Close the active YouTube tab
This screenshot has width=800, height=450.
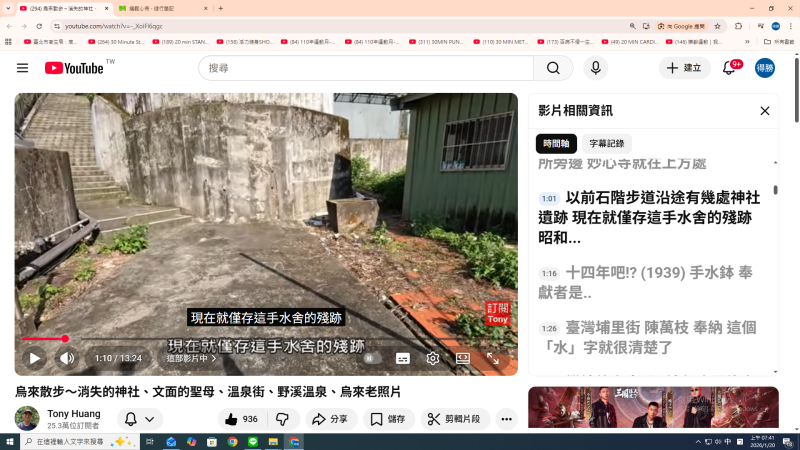coord(106,8)
